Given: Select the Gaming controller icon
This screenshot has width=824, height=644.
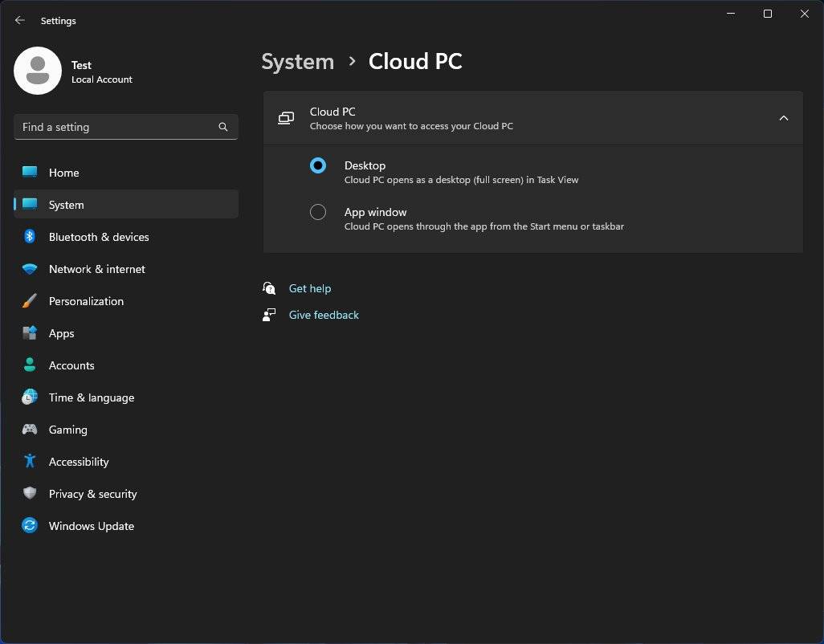Looking at the screenshot, I should tap(29, 430).
